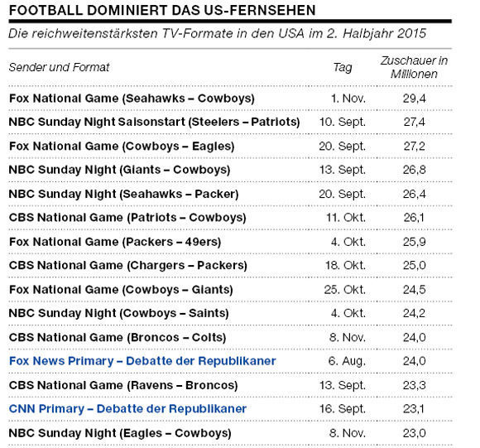Open the Fox News Primary debate link

[x=142, y=361]
